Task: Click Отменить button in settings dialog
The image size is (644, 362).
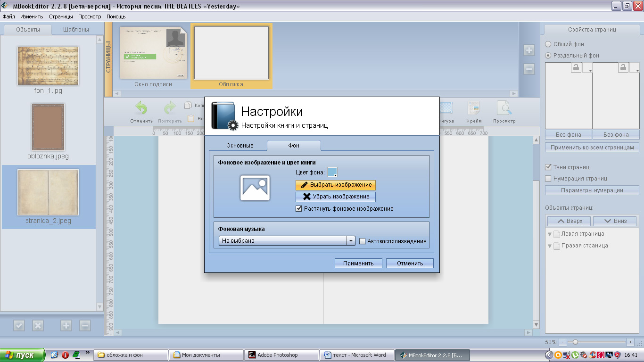Action: 410,263
